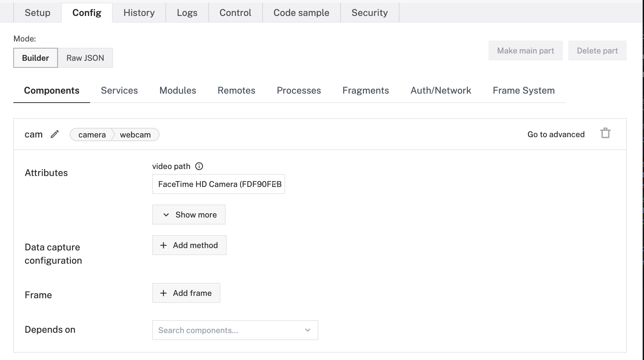Open video path camera selector
Screen dimensions: 644x360
(x=218, y=184)
